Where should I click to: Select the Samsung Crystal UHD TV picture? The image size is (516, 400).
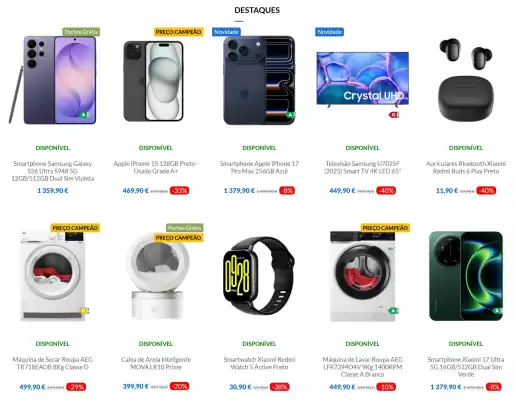coord(362,79)
